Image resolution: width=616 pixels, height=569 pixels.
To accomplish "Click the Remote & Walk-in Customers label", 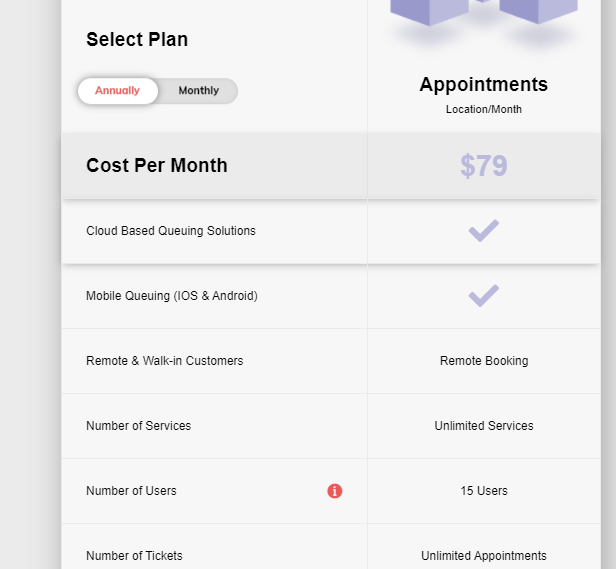I will [165, 361].
